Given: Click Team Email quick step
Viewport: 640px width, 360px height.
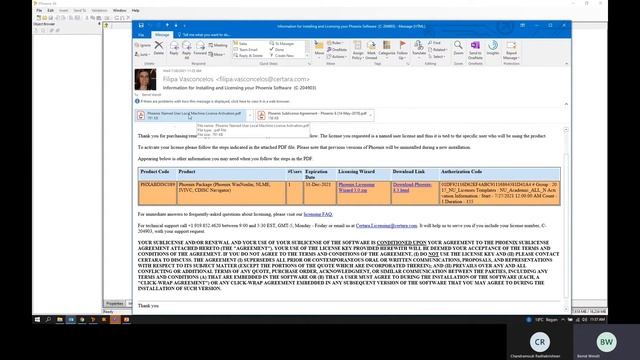Looking at the screenshot, I should click(x=246, y=49).
